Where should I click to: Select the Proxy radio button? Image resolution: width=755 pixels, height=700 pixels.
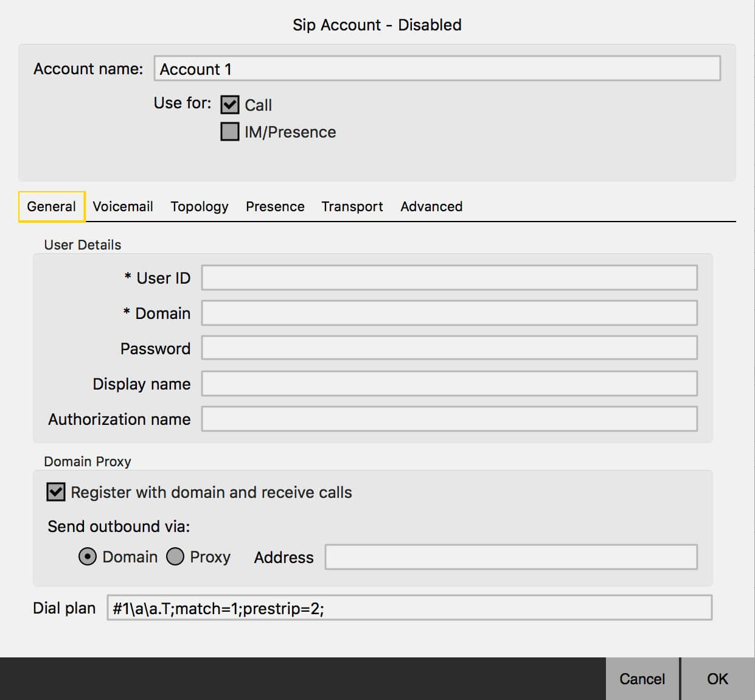click(x=176, y=556)
